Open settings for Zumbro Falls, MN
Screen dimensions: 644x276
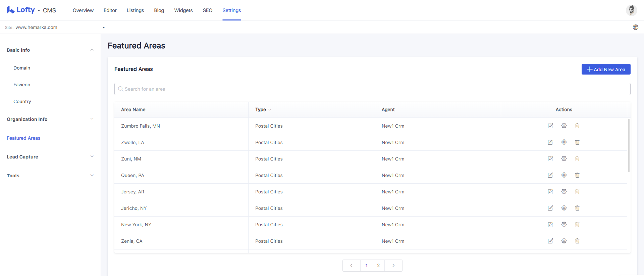click(564, 126)
